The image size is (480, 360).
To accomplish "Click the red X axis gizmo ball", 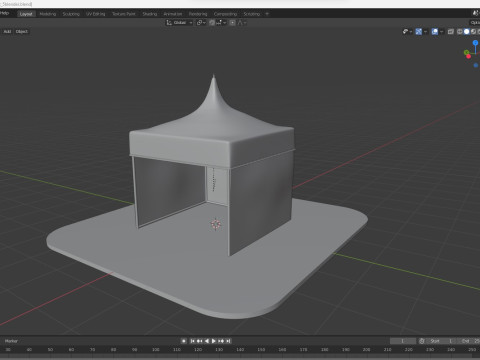I will (469, 57).
